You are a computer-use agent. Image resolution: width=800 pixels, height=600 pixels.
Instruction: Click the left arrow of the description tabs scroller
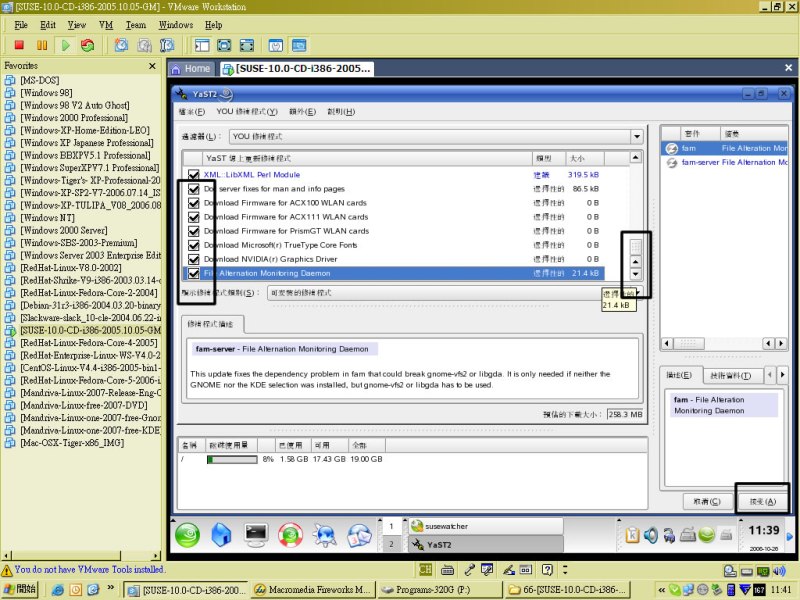[770, 375]
